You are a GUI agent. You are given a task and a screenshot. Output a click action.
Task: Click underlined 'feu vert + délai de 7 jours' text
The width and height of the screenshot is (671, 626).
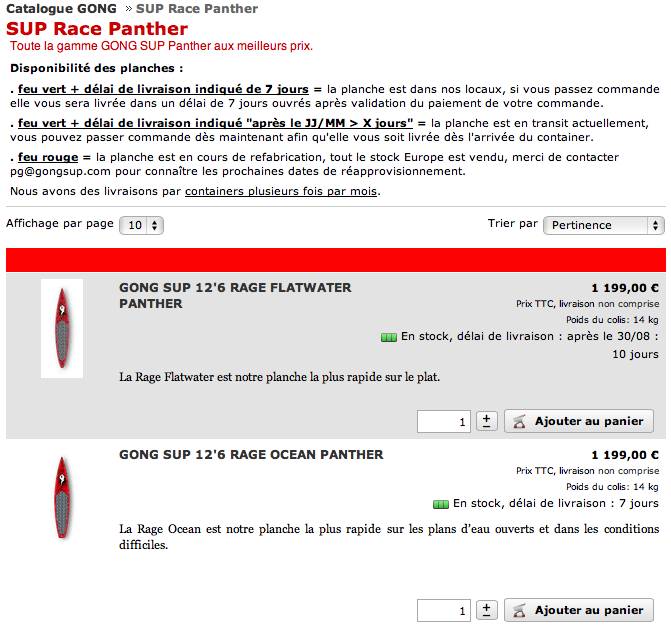pyautogui.click(x=163, y=89)
